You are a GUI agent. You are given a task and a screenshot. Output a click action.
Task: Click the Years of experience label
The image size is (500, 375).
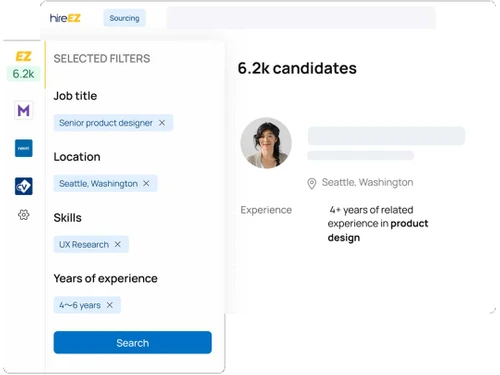106,278
